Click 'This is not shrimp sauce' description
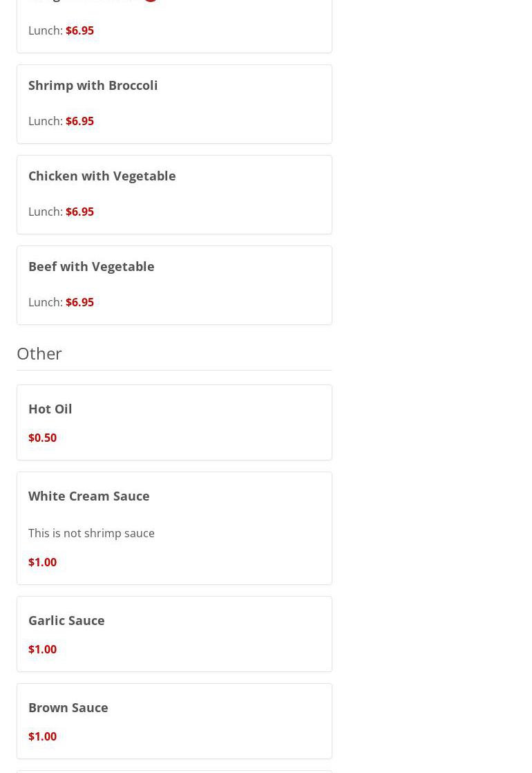 click(91, 533)
